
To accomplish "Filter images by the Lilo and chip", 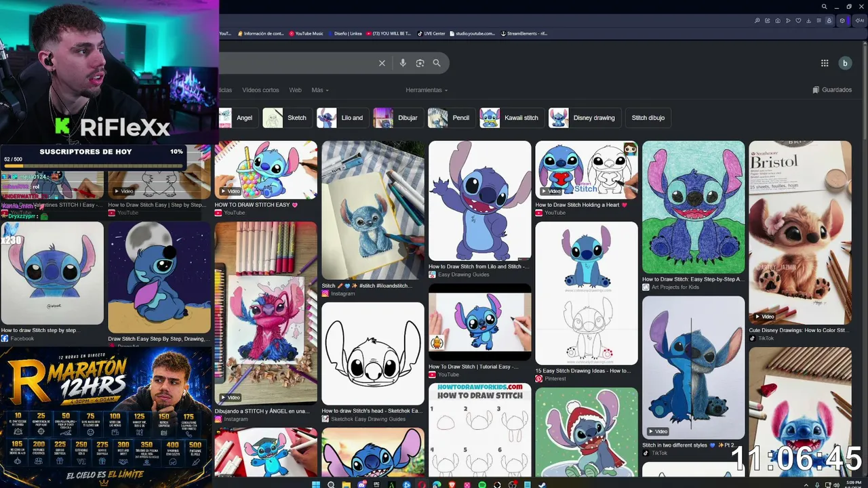I will 342,118.
